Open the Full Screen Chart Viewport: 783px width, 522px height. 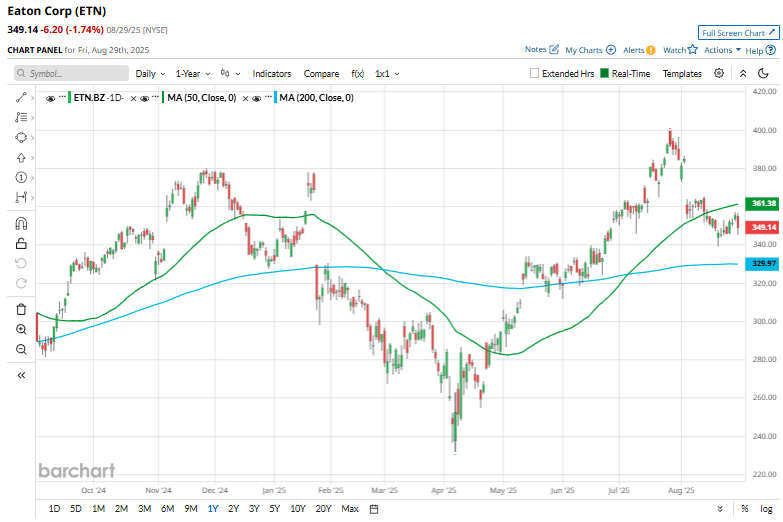pyautogui.click(x=738, y=33)
